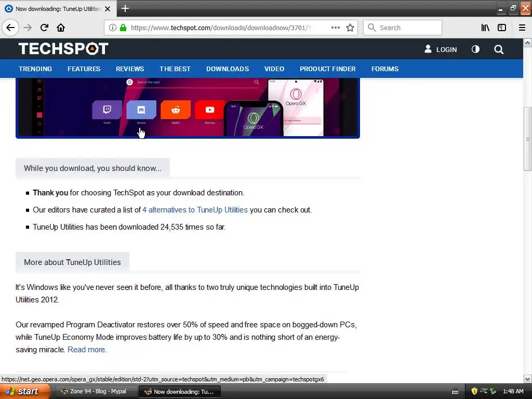Image resolution: width=532 pixels, height=399 pixels.
Task: Open the FORUMS section
Action: (x=385, y=69)
